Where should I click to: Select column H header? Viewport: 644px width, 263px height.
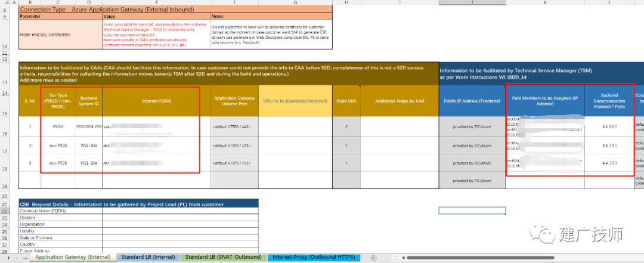346,2
